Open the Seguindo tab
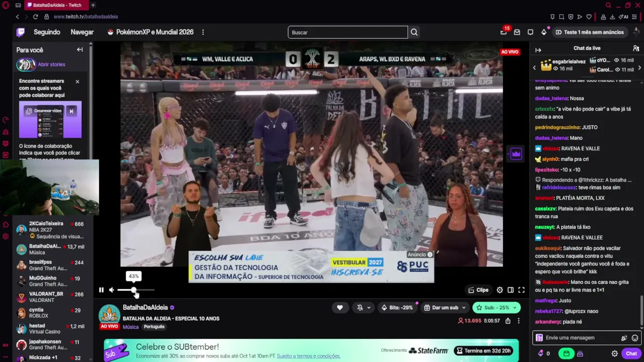 click(x=47, y=32)
